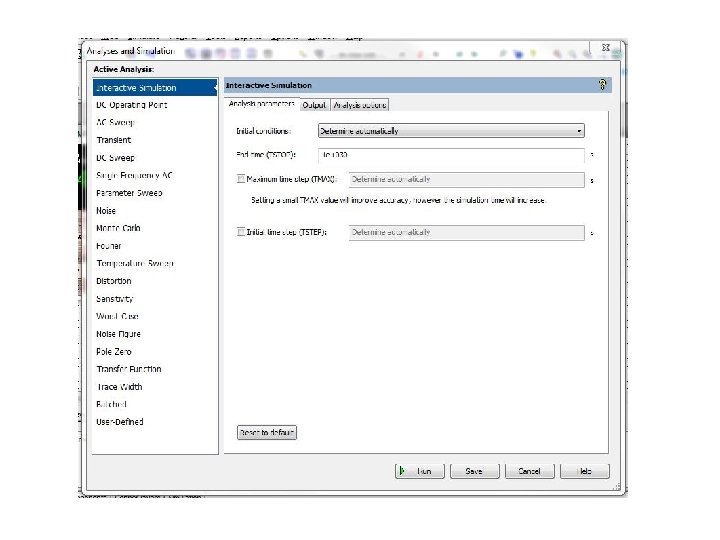
Task: Select Pole Zero analysis
Action: 155,352
